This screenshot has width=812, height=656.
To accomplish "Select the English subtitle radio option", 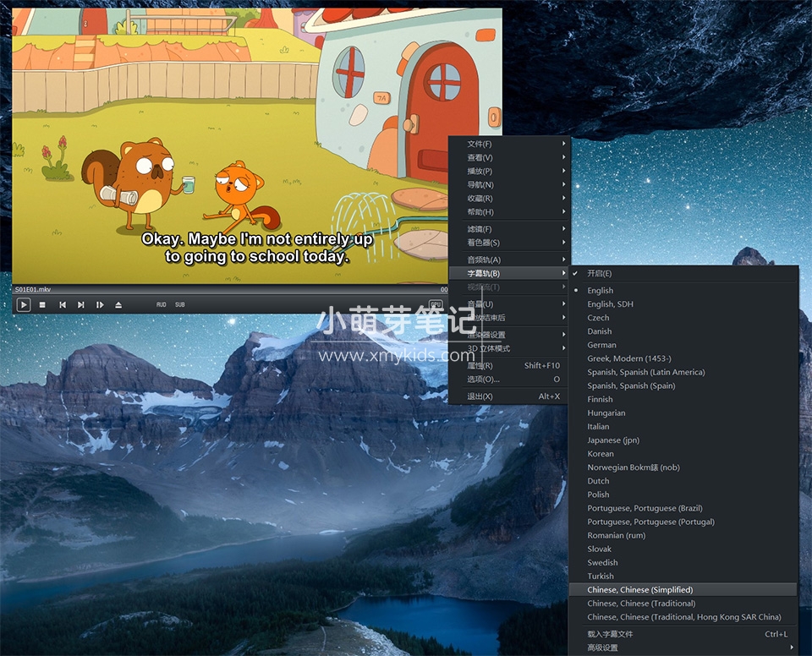I will 601,291.
